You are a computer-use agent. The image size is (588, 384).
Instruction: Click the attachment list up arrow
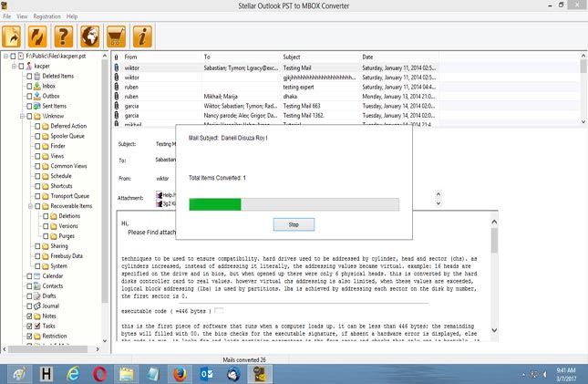coord(438,194)
